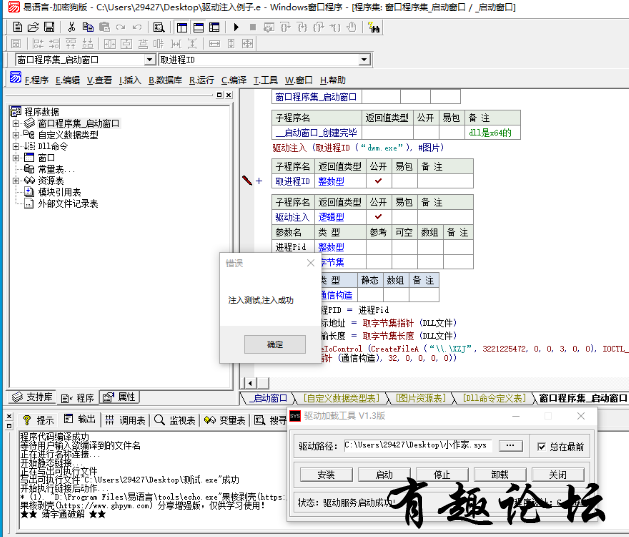Click 启动 in the driver loader tool
Screen dimensions: 629x537
coord(384,475)
